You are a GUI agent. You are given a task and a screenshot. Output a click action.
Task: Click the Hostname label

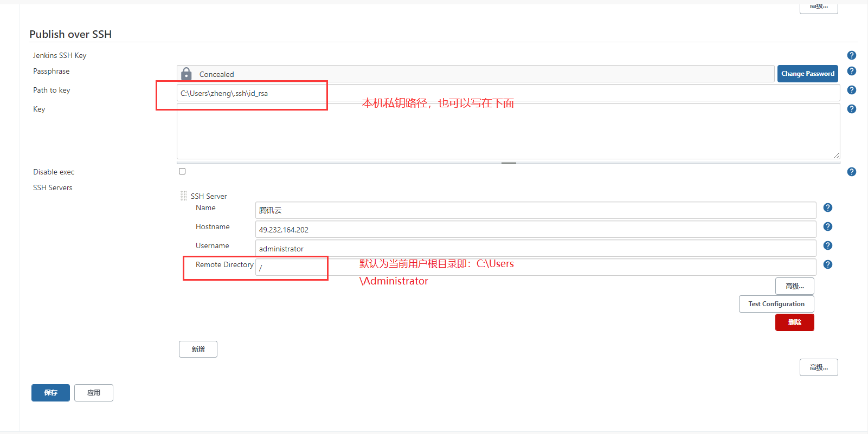[x=213, y=226]
